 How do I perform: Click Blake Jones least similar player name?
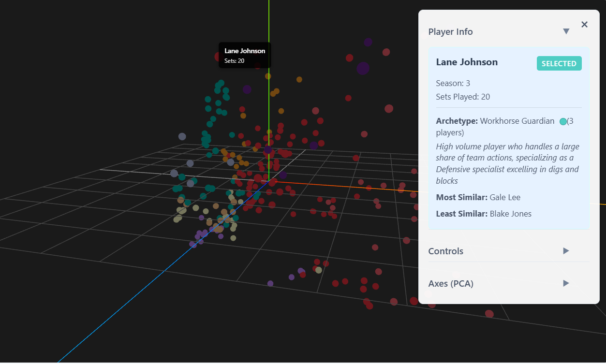point(510,213)
